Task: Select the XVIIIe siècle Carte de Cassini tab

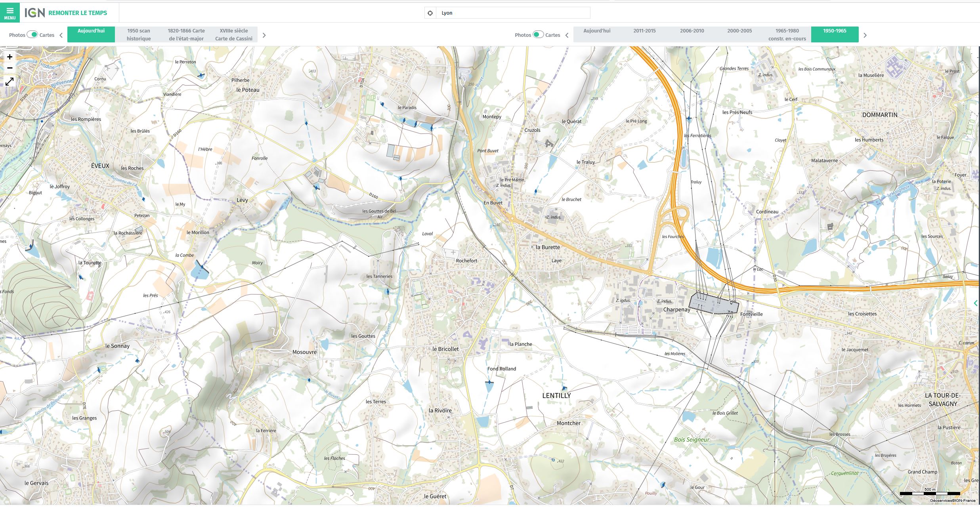Action: (x=233, y=34)
